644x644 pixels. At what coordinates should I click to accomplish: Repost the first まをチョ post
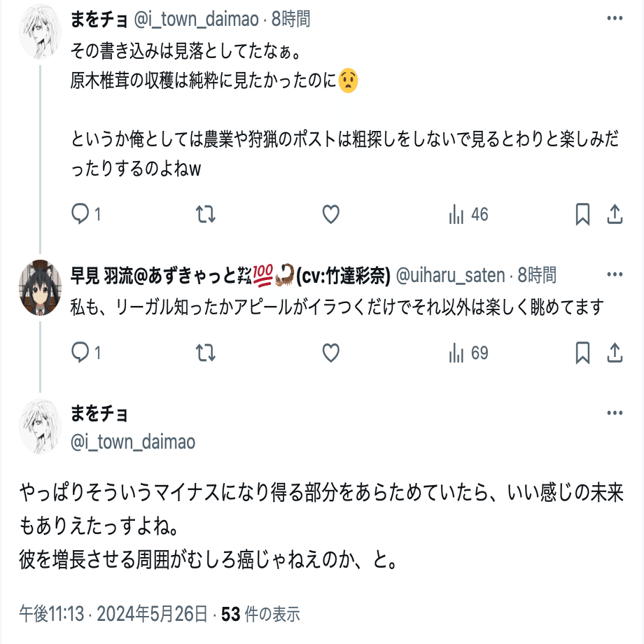[x=205, y=215]
